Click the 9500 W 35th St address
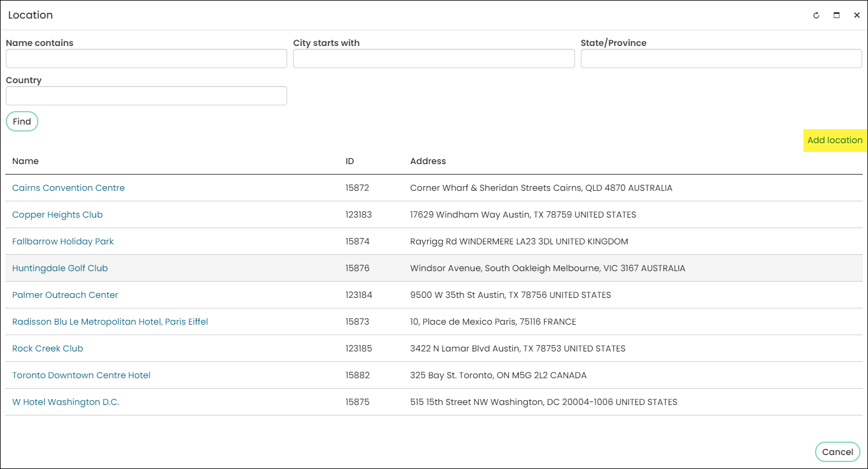The width and height of the screenshot is (868, 469). coord(510,295)
